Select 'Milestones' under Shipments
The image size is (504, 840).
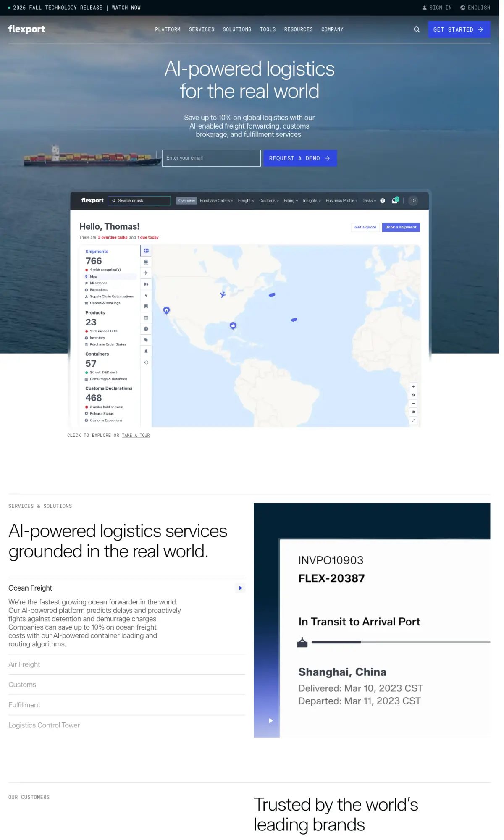pyautogui.click(x=98, y=283)
